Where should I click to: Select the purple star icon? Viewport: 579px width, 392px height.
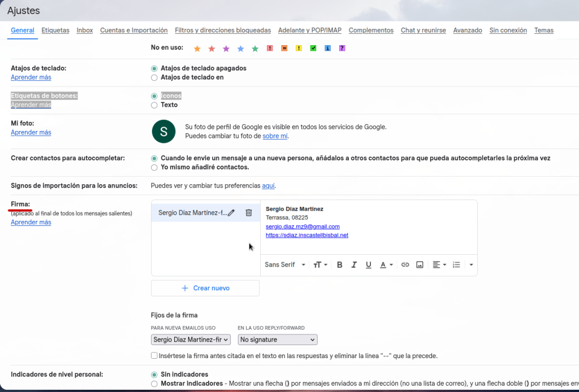point(226,49)
